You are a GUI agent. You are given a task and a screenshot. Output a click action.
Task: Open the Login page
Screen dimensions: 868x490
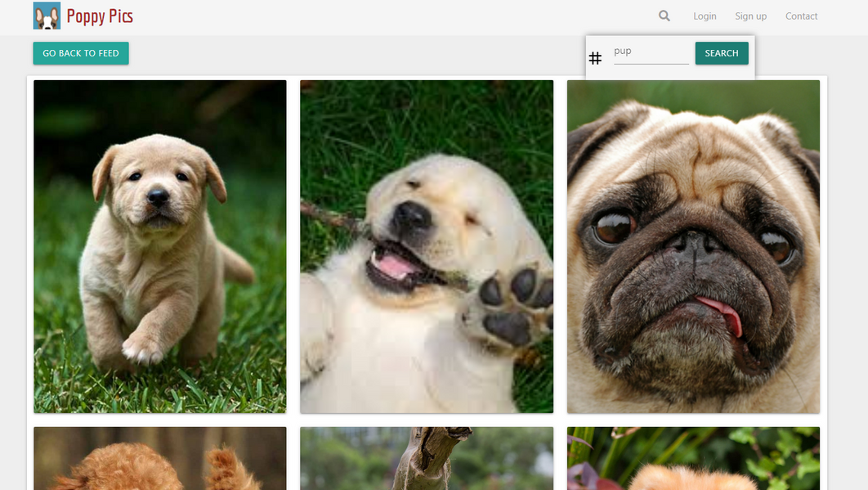click(705, 16)
